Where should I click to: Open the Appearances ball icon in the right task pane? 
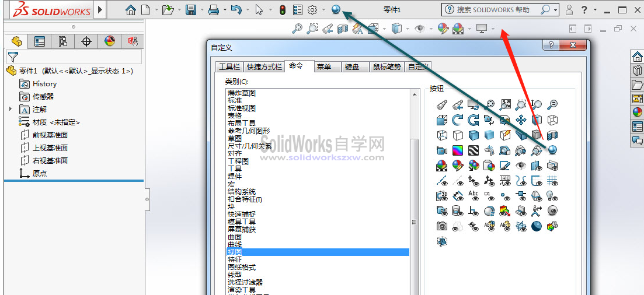coord(637,113)
